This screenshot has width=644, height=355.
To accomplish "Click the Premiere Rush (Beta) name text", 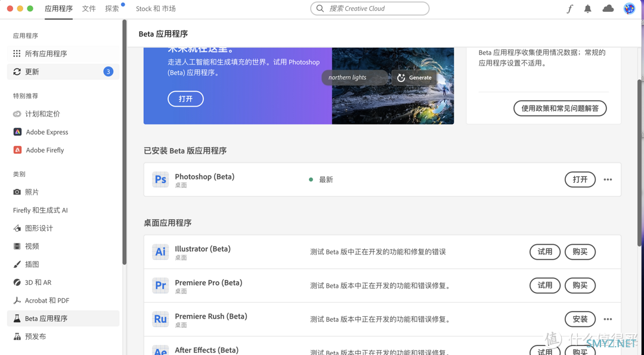I will coord(211,316).
